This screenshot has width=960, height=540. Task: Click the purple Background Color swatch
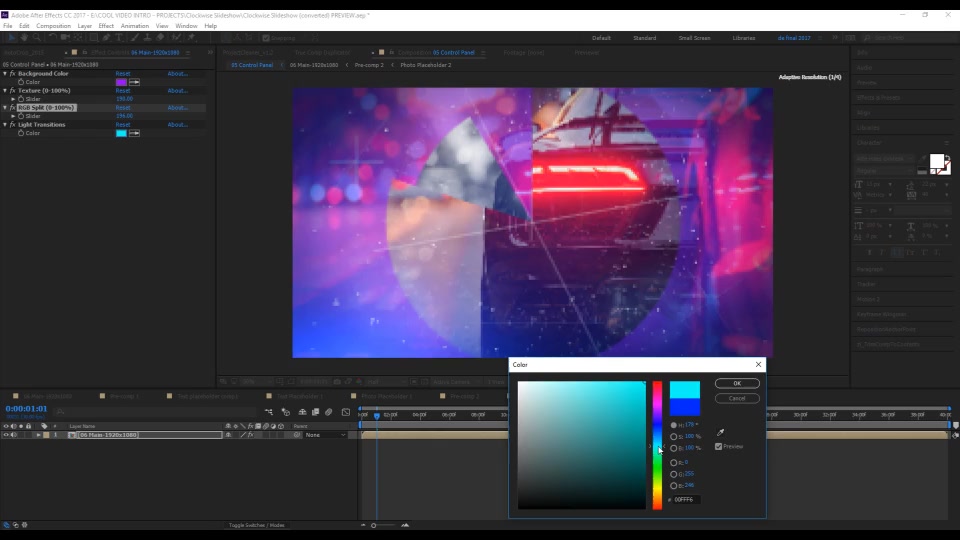point(121,82)
